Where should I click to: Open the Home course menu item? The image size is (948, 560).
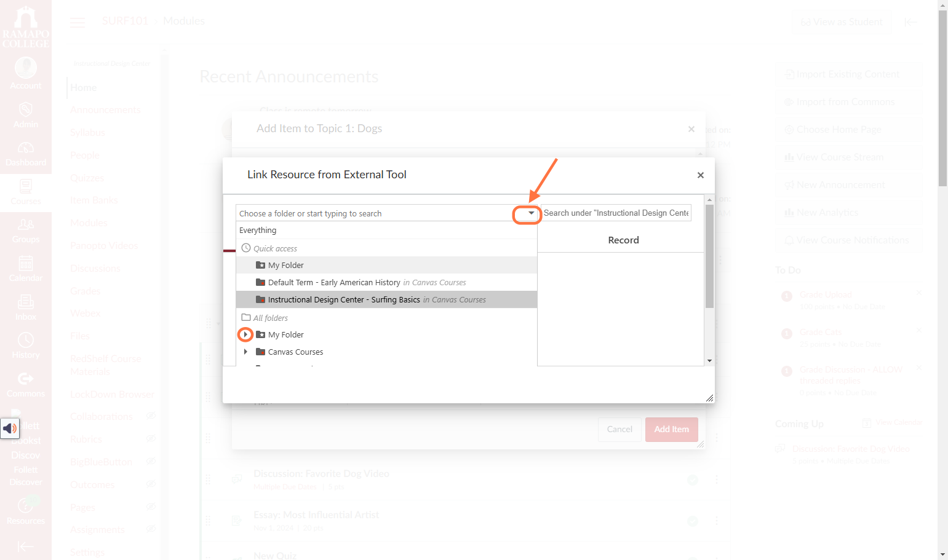click(x=83, y=87)
